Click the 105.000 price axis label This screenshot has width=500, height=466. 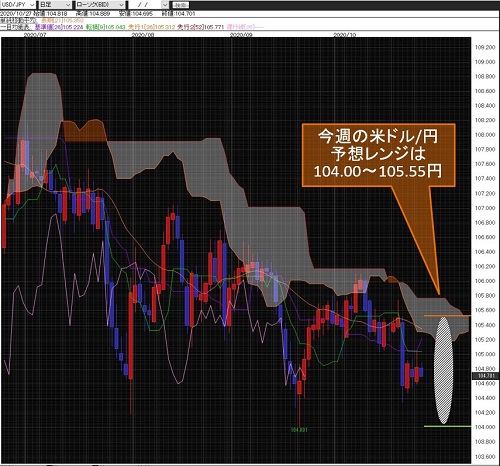[x=485, y=354]
